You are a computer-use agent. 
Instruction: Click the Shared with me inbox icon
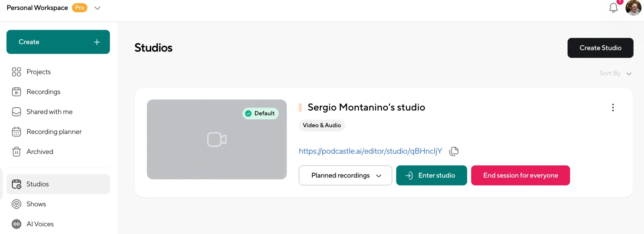(16, 112)
